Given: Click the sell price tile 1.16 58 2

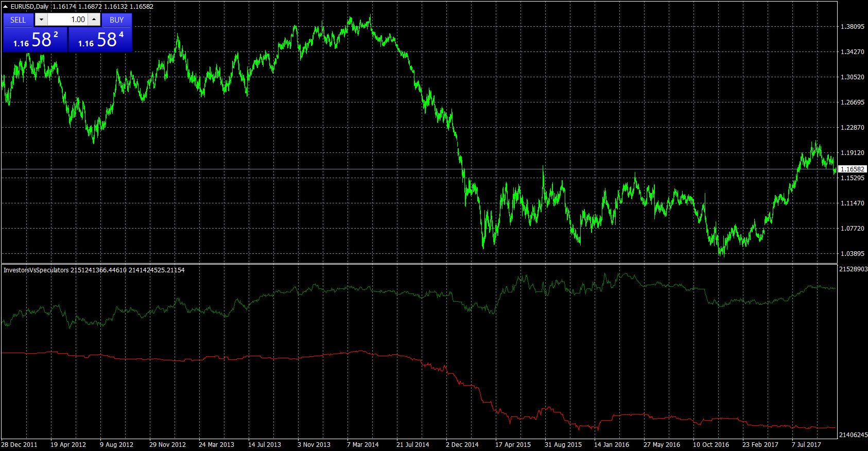Looking at the screenshot, I should [35, 40].
